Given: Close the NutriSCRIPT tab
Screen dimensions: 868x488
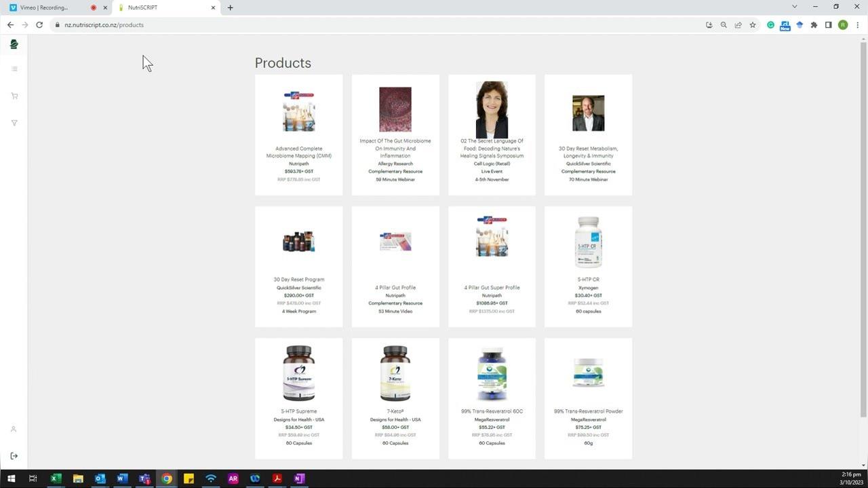Looking at the screenshot, I should click(x=213, y=7).
